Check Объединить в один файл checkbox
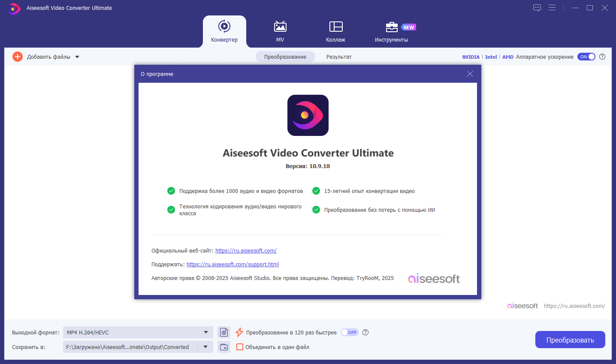Image resolution: width=616 pixels, height=364 pixels. (240, 347)
